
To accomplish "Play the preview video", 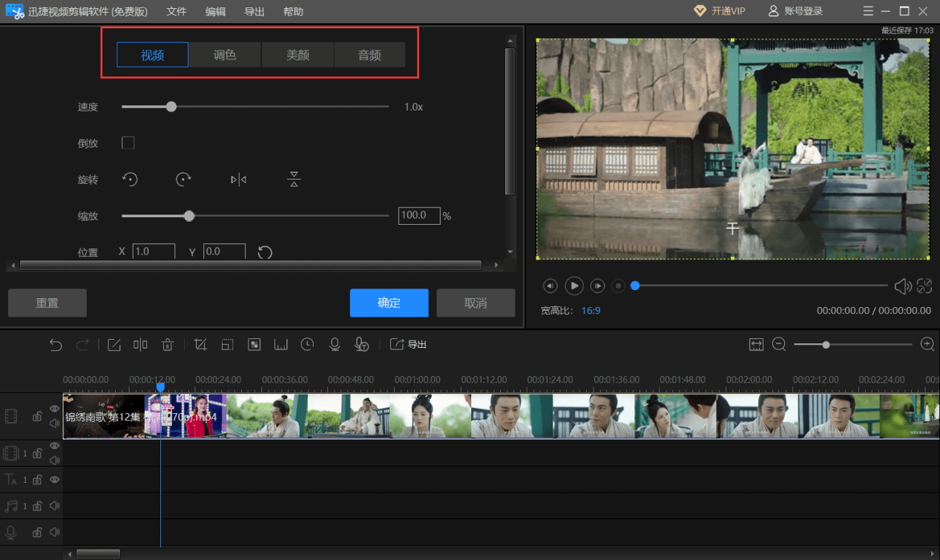I will coord(574,286).
